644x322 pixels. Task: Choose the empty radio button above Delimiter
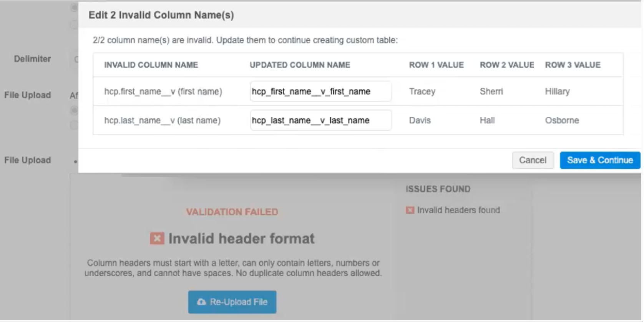[x=74, y=25]
